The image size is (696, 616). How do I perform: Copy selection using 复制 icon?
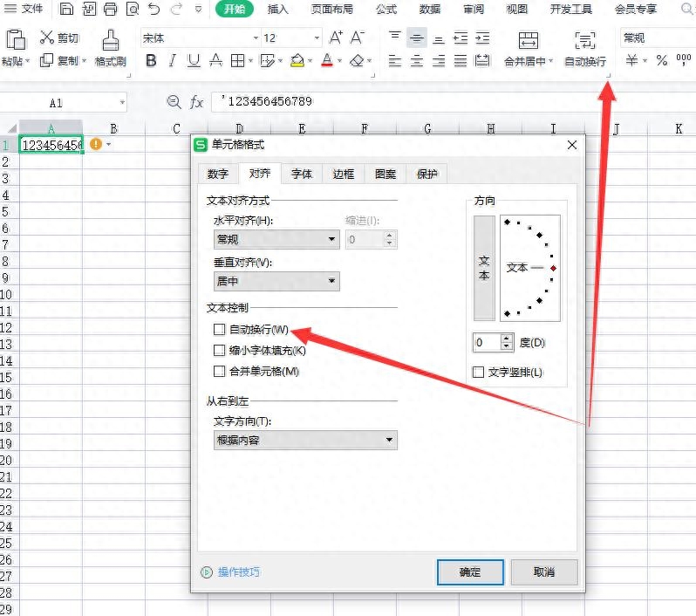click(x=46, y=60)
